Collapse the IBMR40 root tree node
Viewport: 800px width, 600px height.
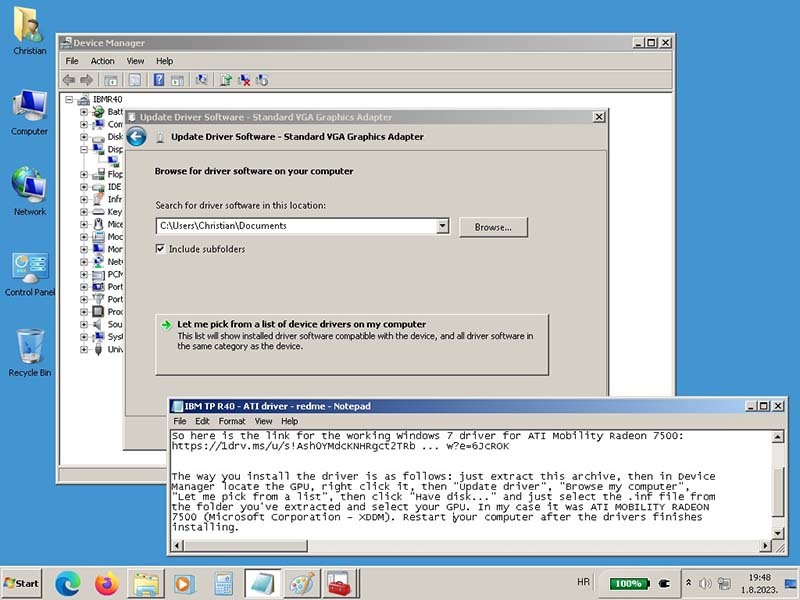point(70,100)
